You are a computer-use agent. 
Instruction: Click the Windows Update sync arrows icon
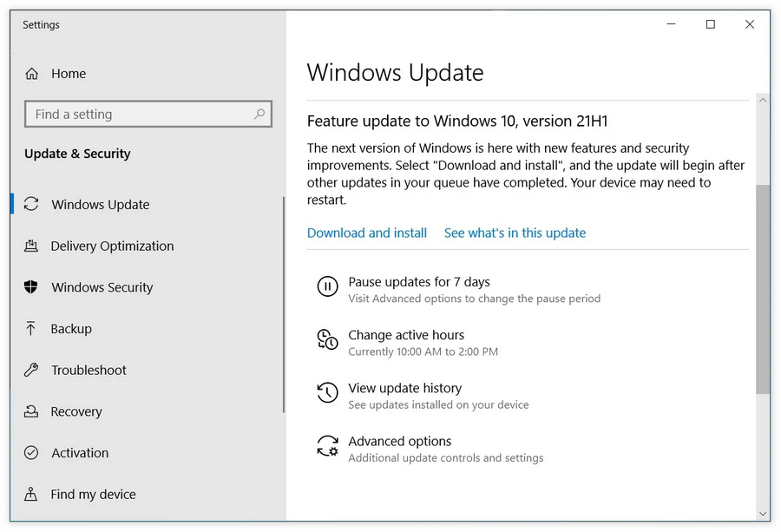pyautogui.click(x=31, y=204)
